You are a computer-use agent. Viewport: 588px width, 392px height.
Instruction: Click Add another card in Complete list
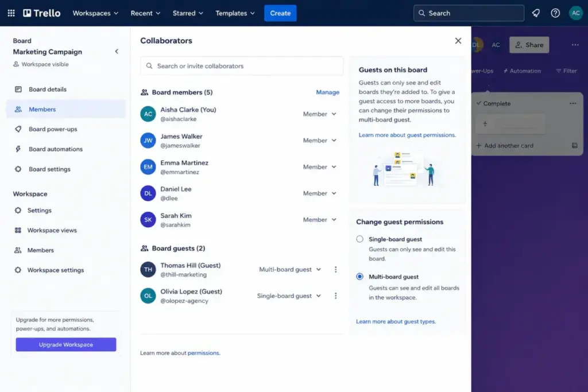click(x=505, y=145)
